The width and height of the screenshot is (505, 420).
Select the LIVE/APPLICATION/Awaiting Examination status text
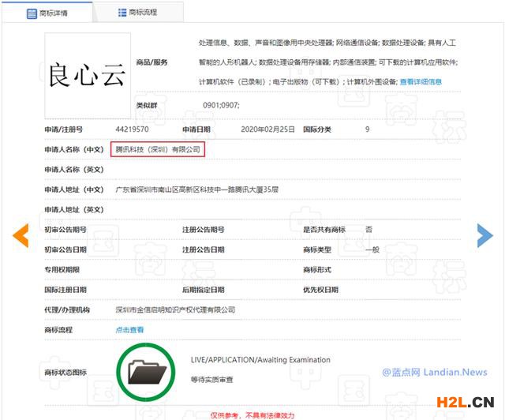(260, 360)
